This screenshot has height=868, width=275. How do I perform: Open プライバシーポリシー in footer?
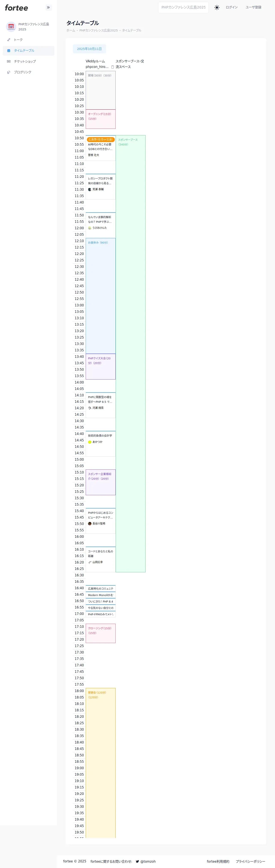pos(250,861)
